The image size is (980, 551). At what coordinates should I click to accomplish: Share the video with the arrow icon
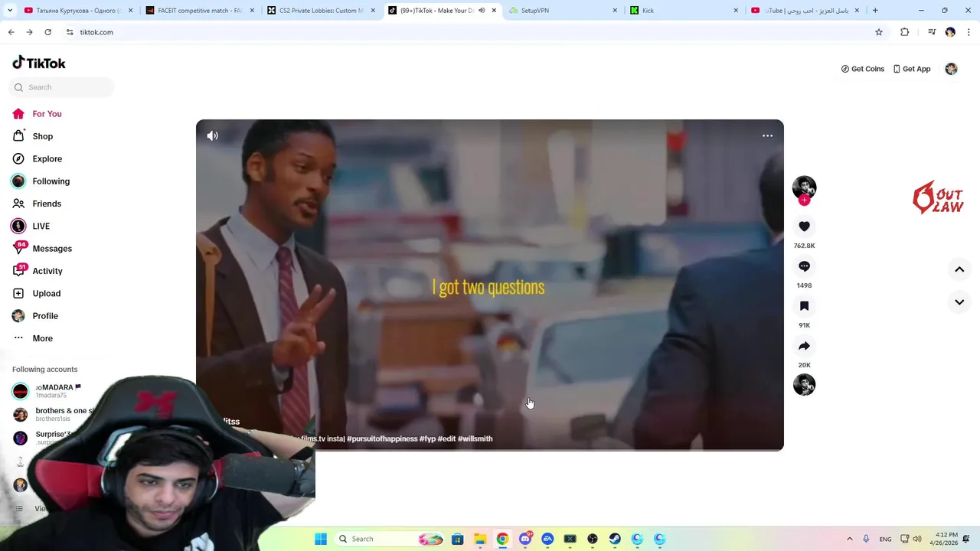coord(804,346)
